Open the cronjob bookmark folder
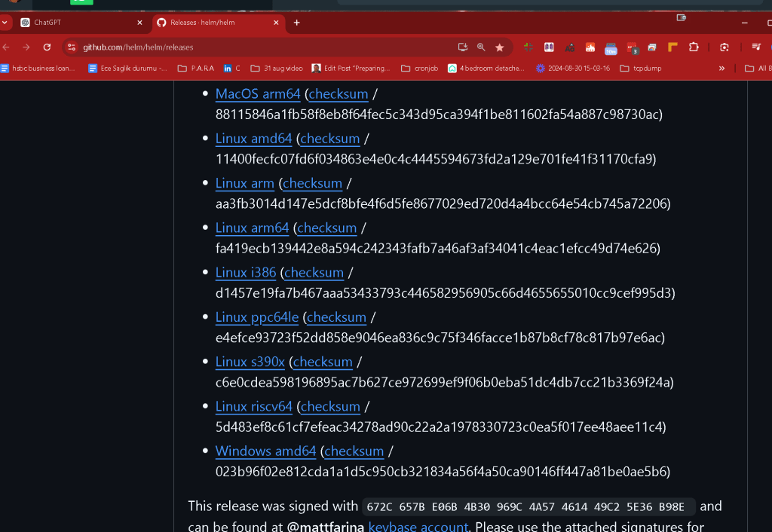Screen dimensions: 772x532 click(420, 69)
